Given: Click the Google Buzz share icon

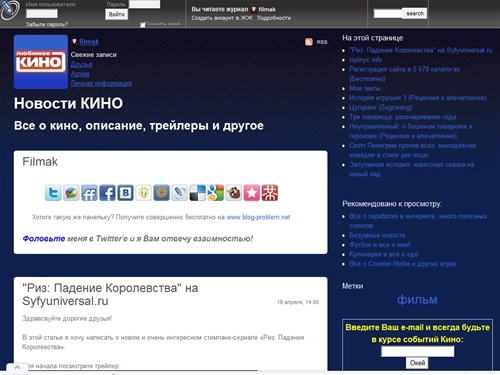Looking at the screenshot, I should click(71, 193).
